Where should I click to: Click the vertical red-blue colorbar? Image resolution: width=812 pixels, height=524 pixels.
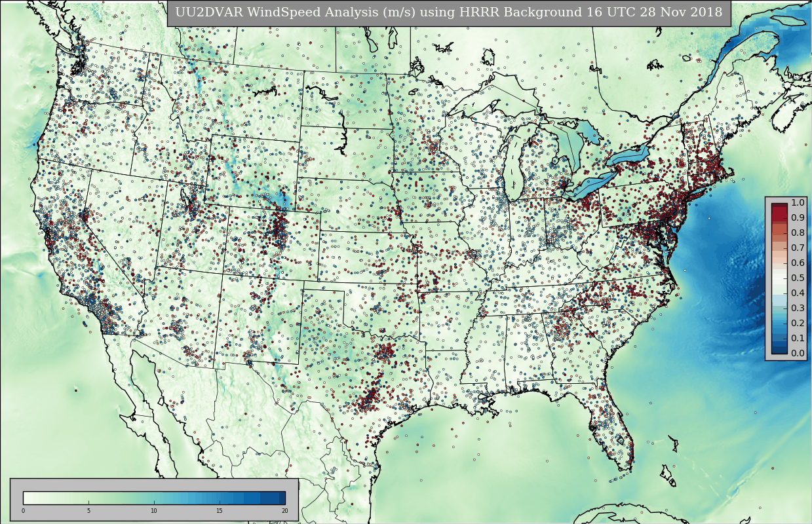pyautogui.click(x=779, y=278)
